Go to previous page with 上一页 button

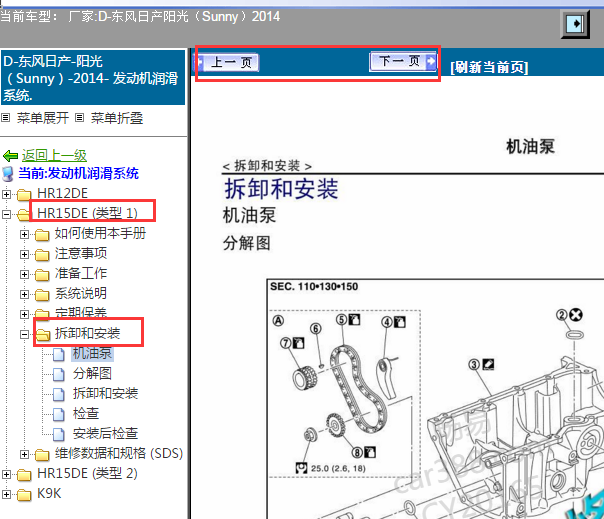pyautogui.click(x=228, y=62)
